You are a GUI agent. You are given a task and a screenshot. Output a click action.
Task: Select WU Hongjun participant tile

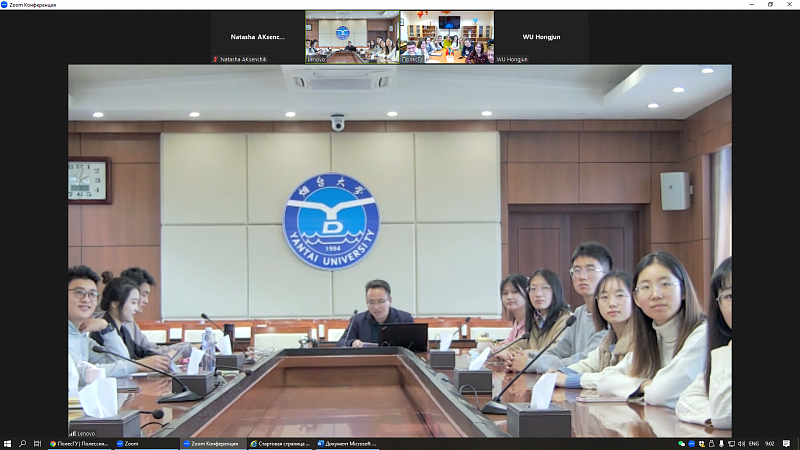541,37
